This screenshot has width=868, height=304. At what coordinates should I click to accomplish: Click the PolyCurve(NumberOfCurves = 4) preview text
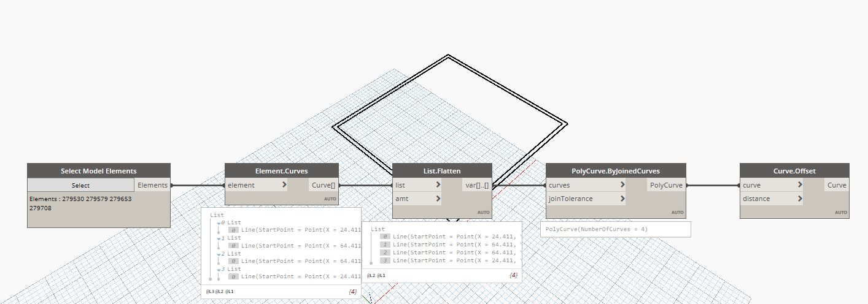click(597, 229)
